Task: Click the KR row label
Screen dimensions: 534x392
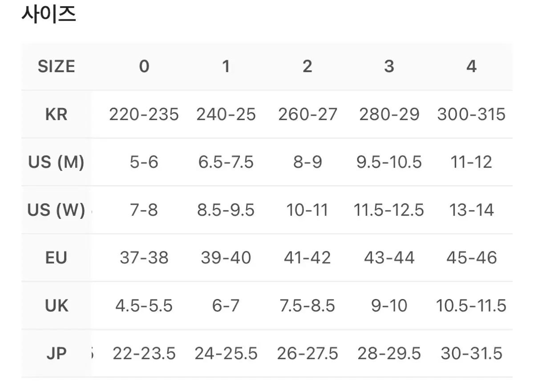Action: click(56, 114)
